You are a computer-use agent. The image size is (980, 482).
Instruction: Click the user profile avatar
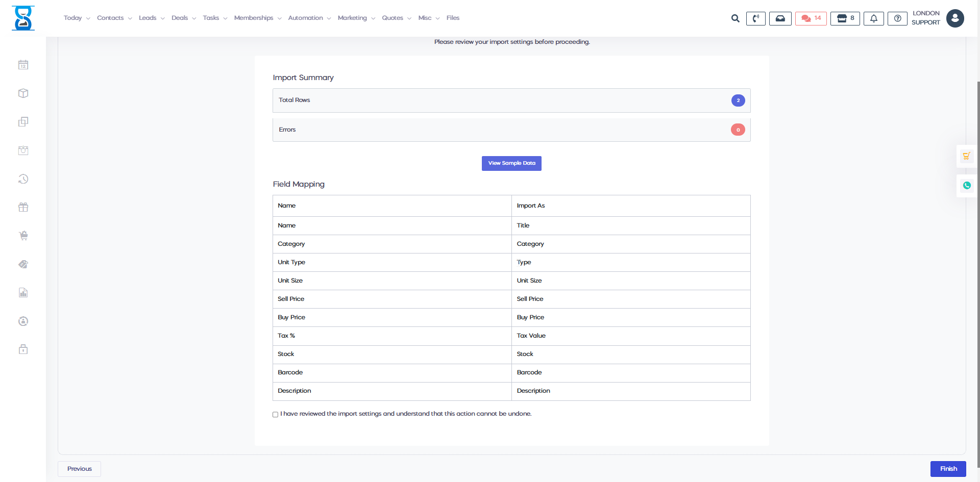pos(955,18)
